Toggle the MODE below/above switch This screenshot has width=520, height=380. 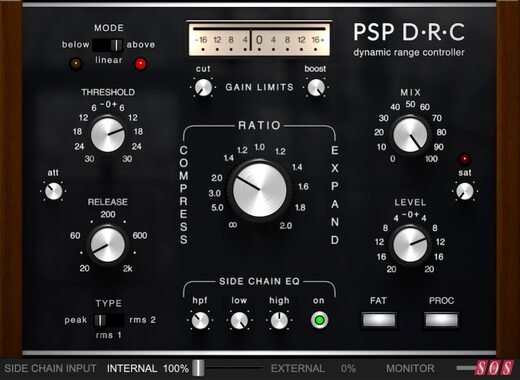(108, 45)
